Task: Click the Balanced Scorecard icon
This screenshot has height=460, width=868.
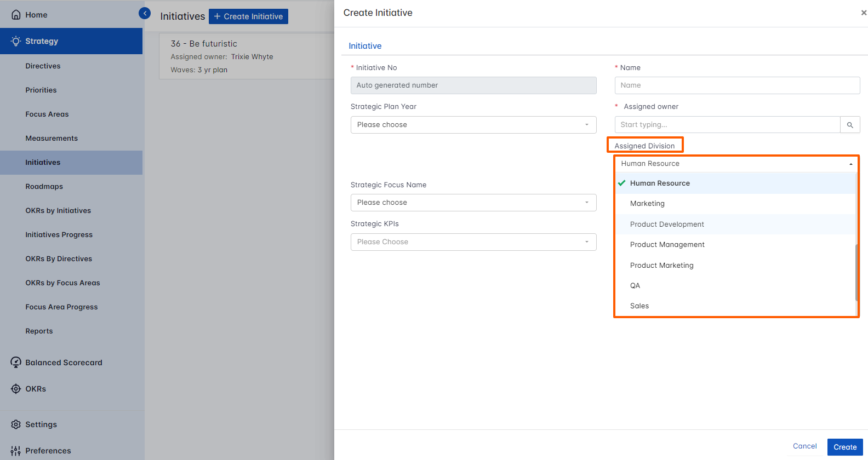Action: pos(16,363)
